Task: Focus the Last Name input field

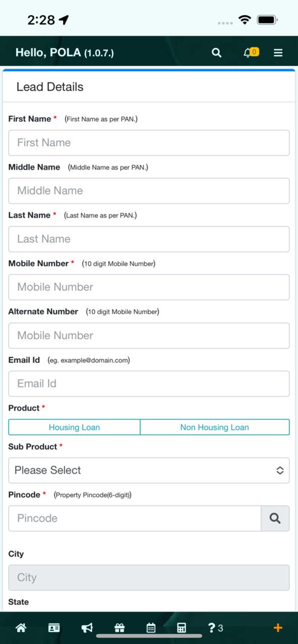Action: coord(149,239)
